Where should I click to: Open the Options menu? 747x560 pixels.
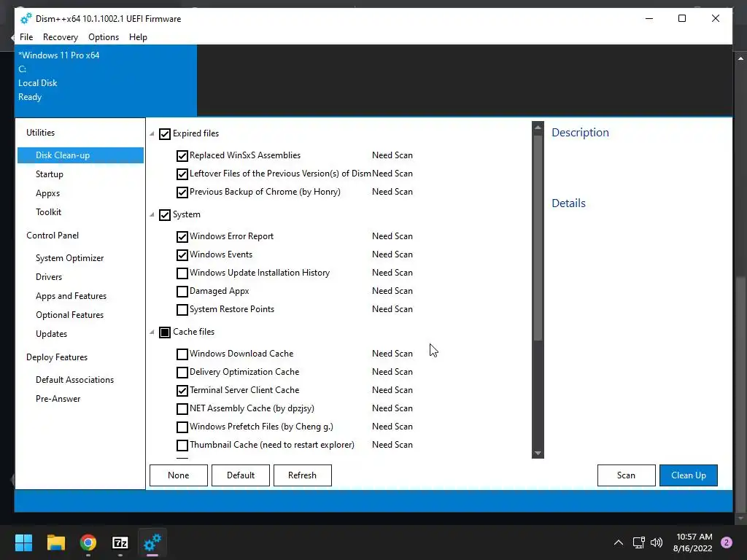click(x=104, y=36)
